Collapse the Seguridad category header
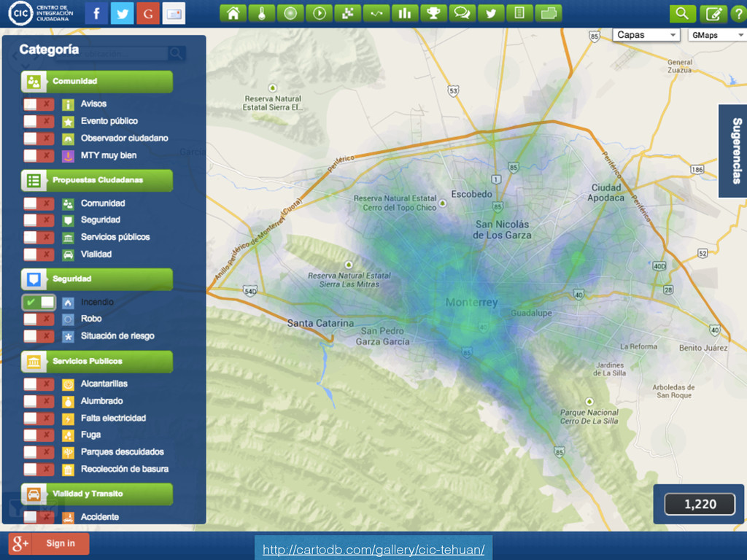 click(x=97, y=279)
